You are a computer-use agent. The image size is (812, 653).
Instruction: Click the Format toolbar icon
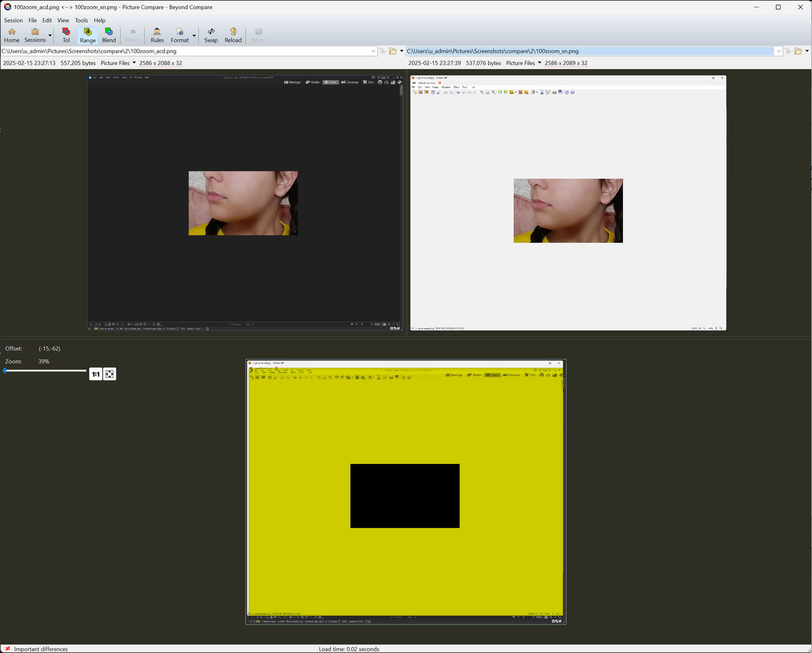(180, 35)
